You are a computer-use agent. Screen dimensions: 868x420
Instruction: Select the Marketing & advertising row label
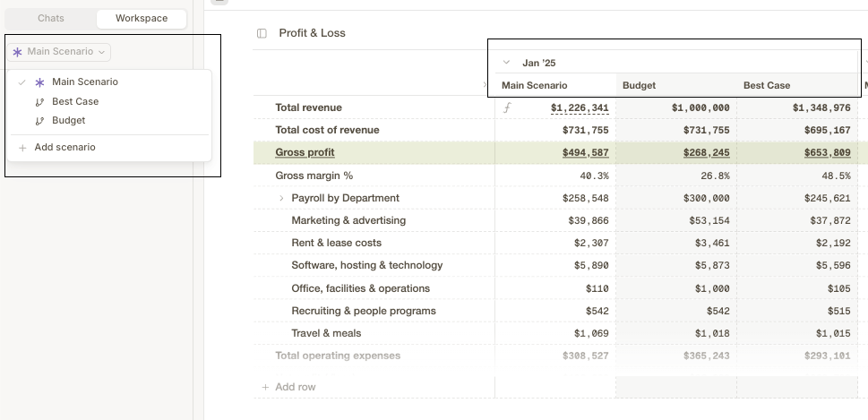(348, 220)
